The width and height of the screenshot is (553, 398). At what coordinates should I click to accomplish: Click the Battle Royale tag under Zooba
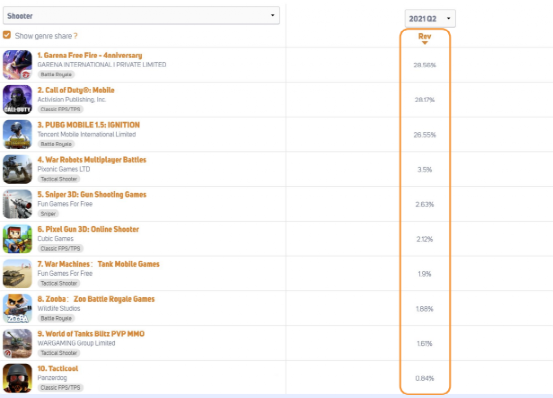pyautogui.click(x=56, y=318)
